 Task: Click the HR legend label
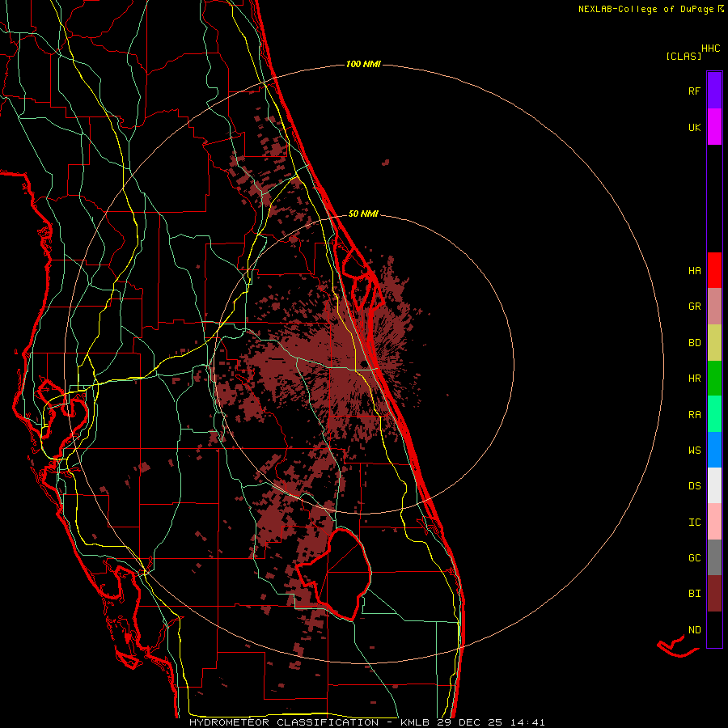coord(694,379)
